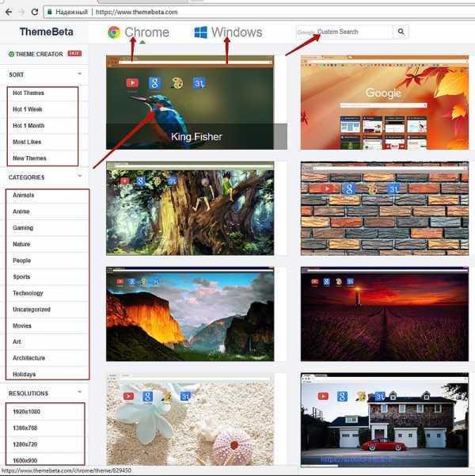The height and width of the screenshot is (476, 475).
Task: Reload the page with the refresh icon
Action: 35,12
